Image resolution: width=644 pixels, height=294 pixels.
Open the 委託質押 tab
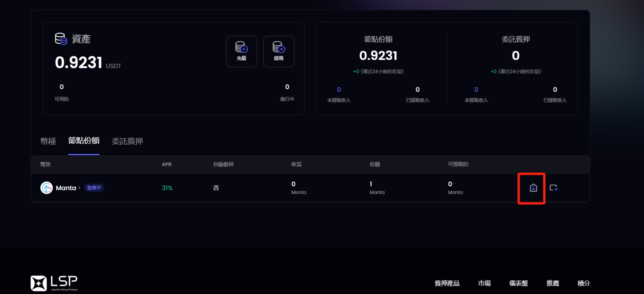pyautogui.click(x=127, y=141)
